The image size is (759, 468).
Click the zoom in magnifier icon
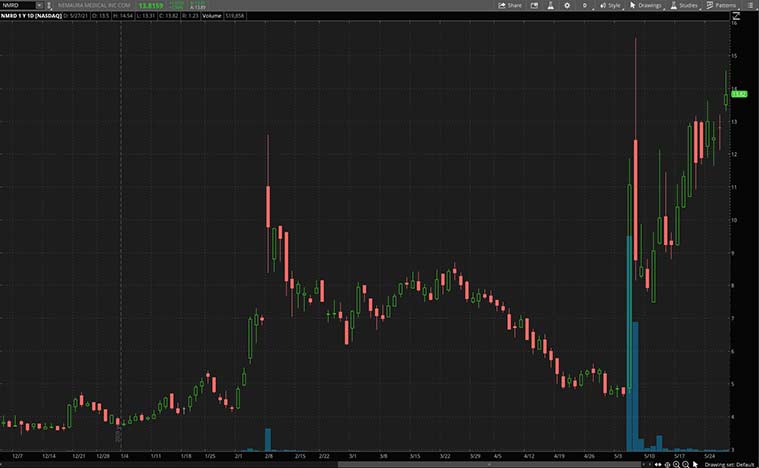click(676, 465)
